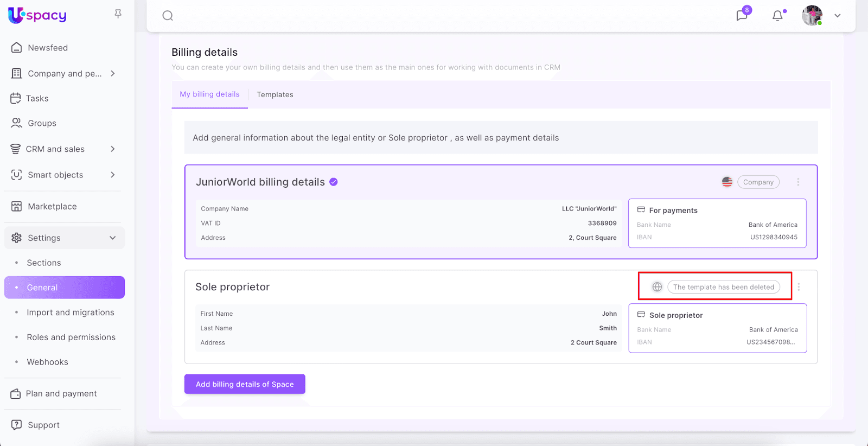Open Roles and permissions settings

(x=71, y=337)
